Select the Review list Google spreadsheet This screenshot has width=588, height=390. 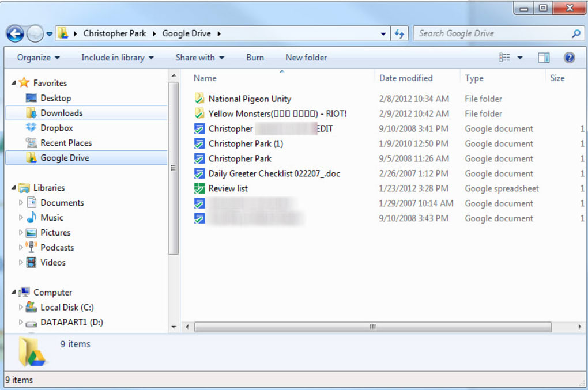(x=228, y=188)
